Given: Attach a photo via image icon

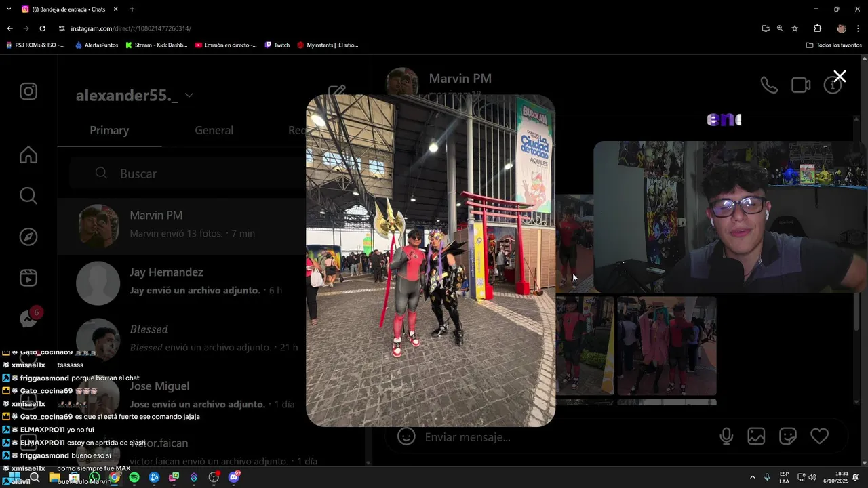Looking at the screenshot, I should (756, 436).
